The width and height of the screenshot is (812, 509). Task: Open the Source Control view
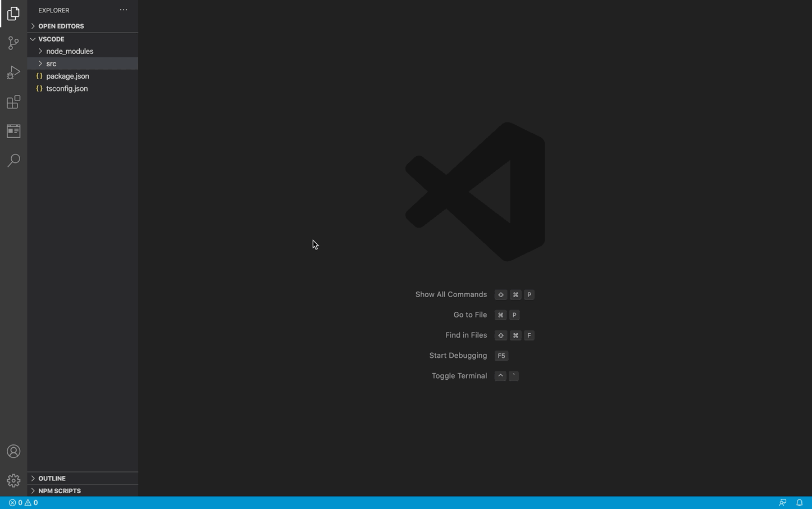13,43
